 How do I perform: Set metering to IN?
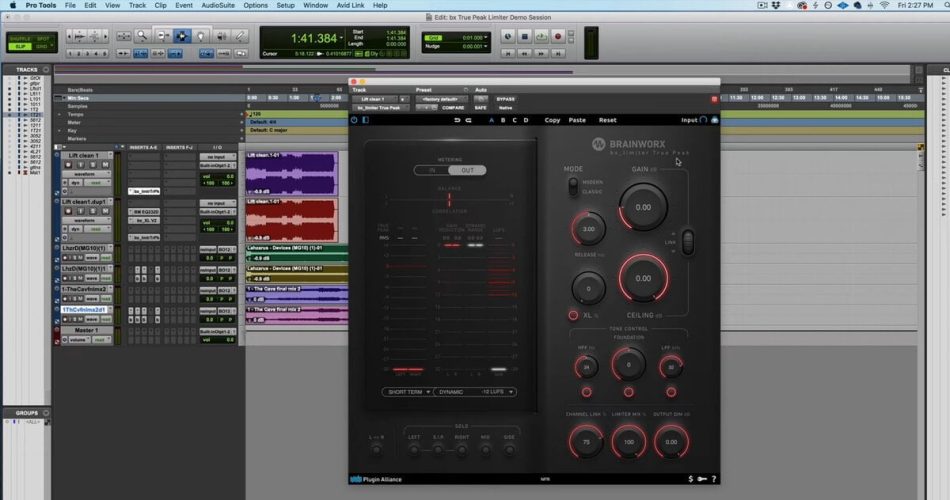(x=432, y=170)
